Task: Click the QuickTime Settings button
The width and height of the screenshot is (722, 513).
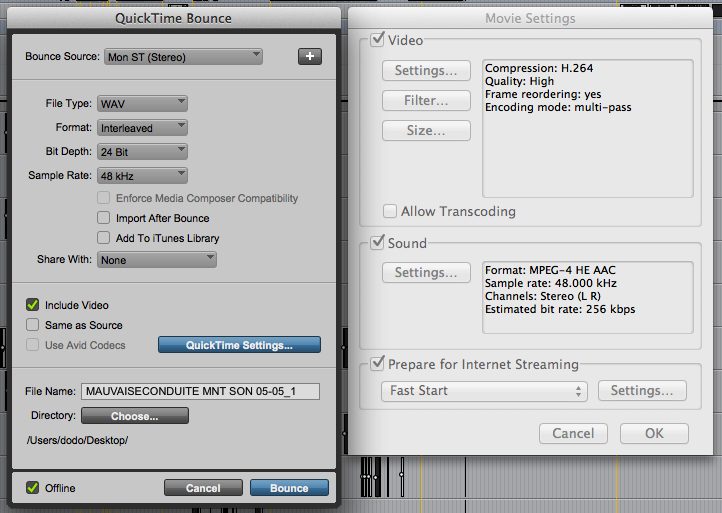Action: click(239, 345)
